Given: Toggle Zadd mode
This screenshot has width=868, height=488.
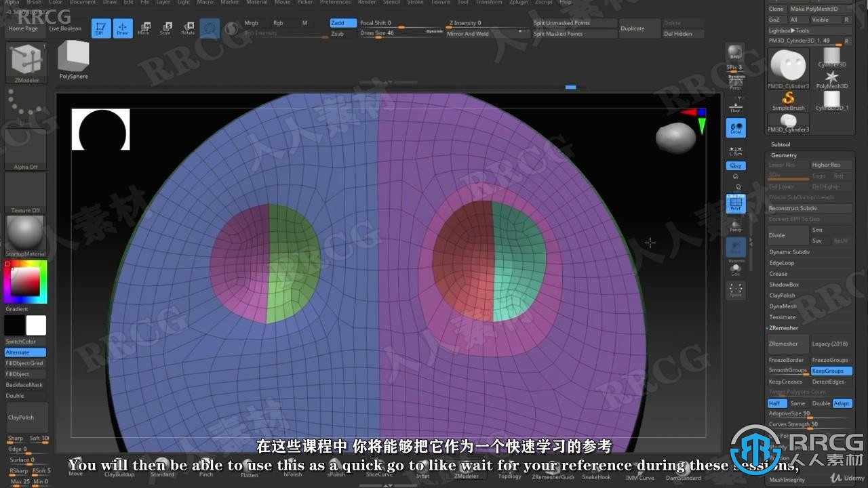Looking at the screenshot, I should pos(342,23).
